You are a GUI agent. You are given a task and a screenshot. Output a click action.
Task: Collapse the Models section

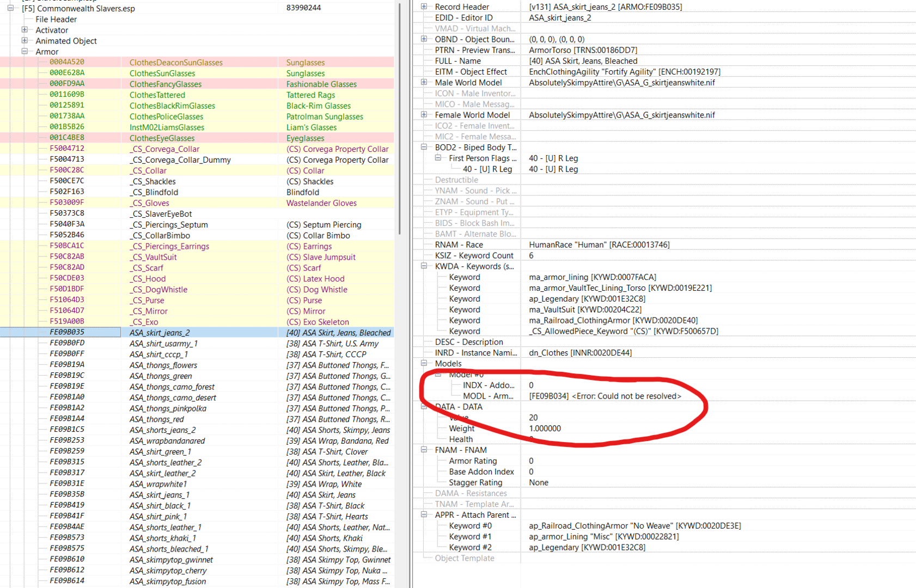pos(424,363)
